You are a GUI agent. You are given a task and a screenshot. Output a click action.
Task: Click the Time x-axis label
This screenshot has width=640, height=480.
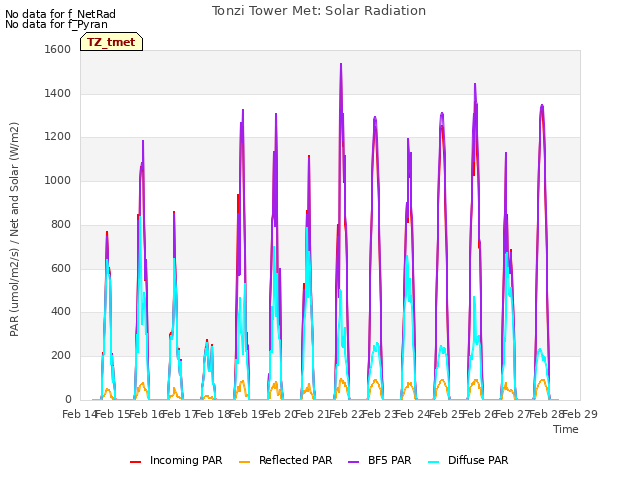(x=566, y=429)
